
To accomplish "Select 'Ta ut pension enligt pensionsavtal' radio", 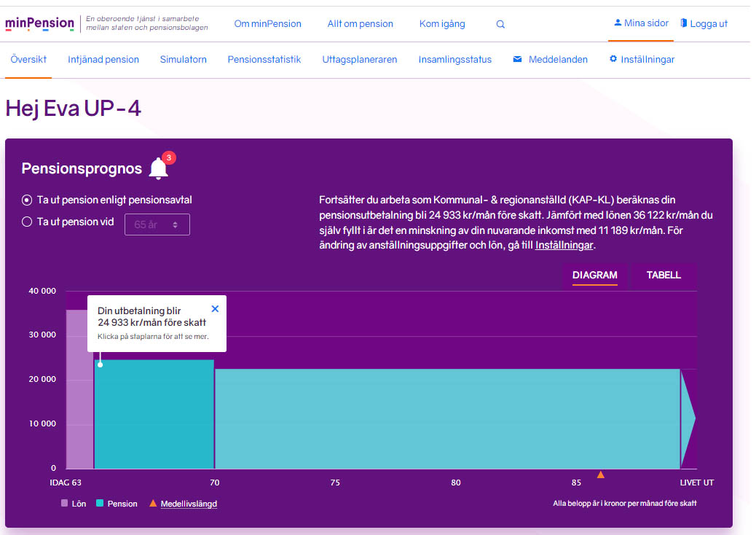I will pyautogui.click(x=27, y=200).
